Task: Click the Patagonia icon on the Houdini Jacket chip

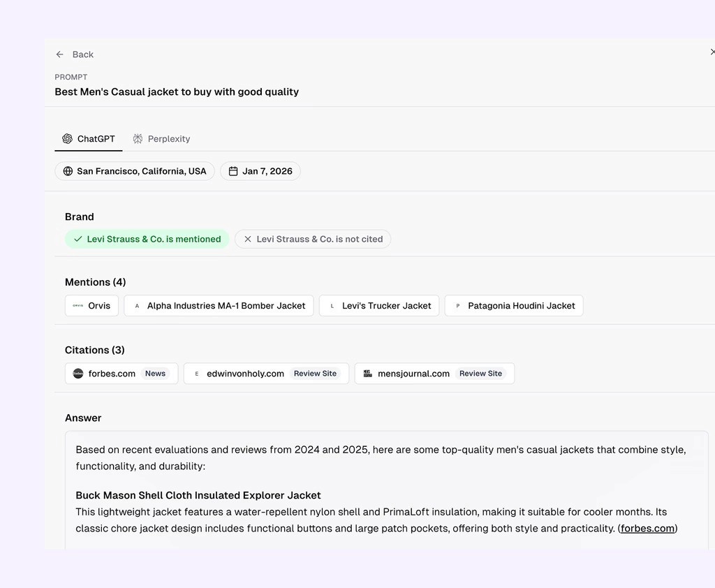Action: click(457, 305)
